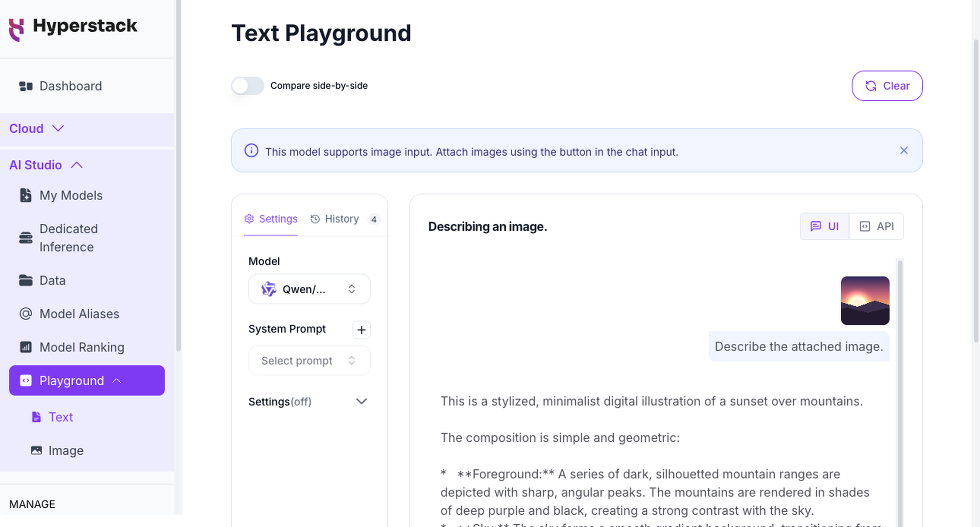Click the Data folder icon

pos(26,280)
